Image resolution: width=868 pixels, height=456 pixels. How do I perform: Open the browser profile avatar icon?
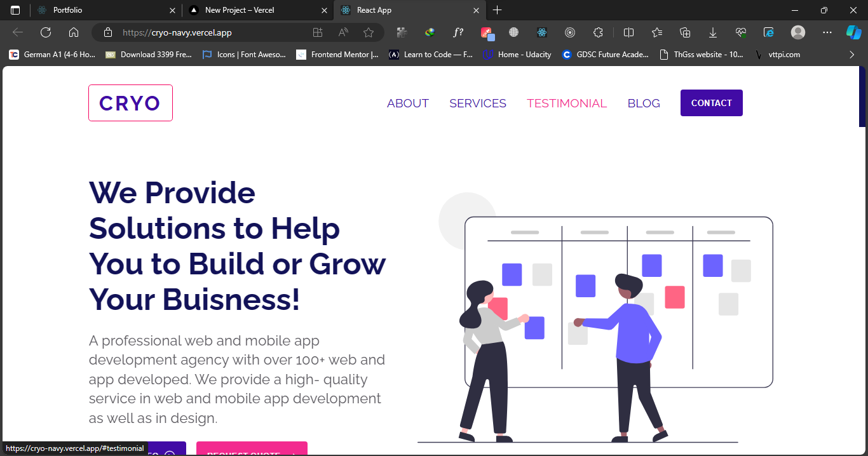(x=796, y=32)
